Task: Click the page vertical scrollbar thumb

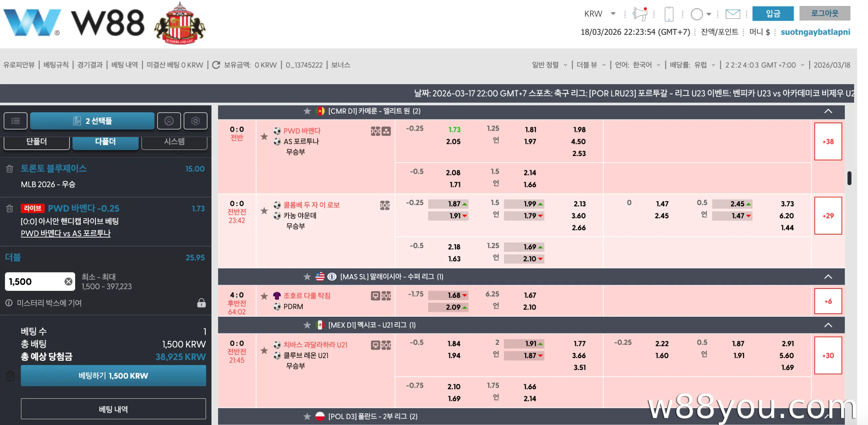Action: pos(849,178)
